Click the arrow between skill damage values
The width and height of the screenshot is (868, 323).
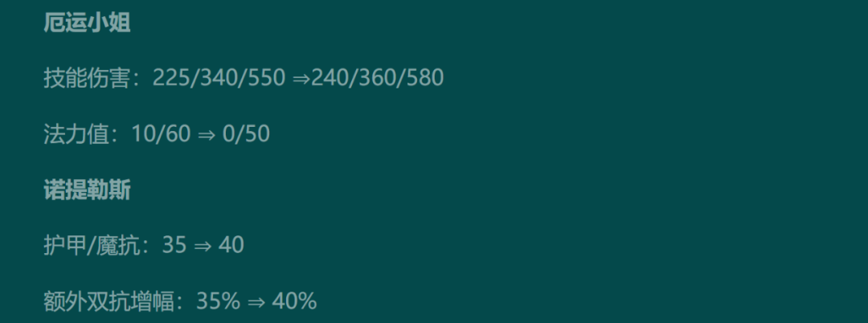click(301, 79)
